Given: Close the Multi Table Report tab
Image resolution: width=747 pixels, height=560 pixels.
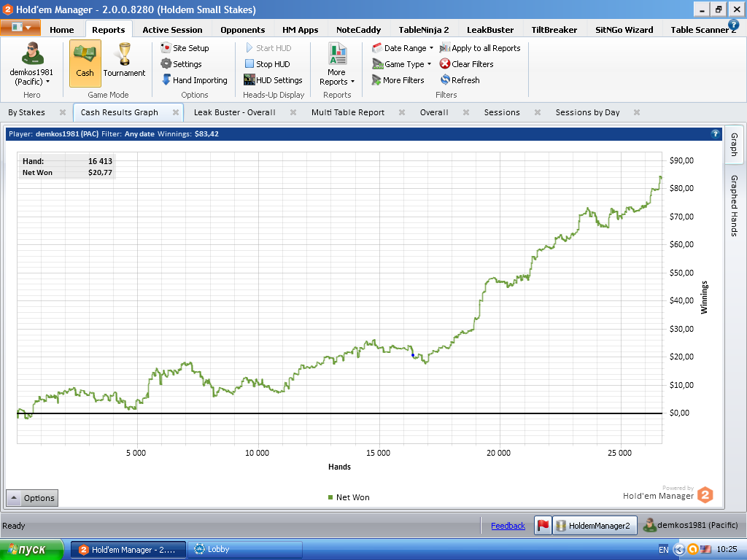Looking at the screenshot, I should point(402,112).
